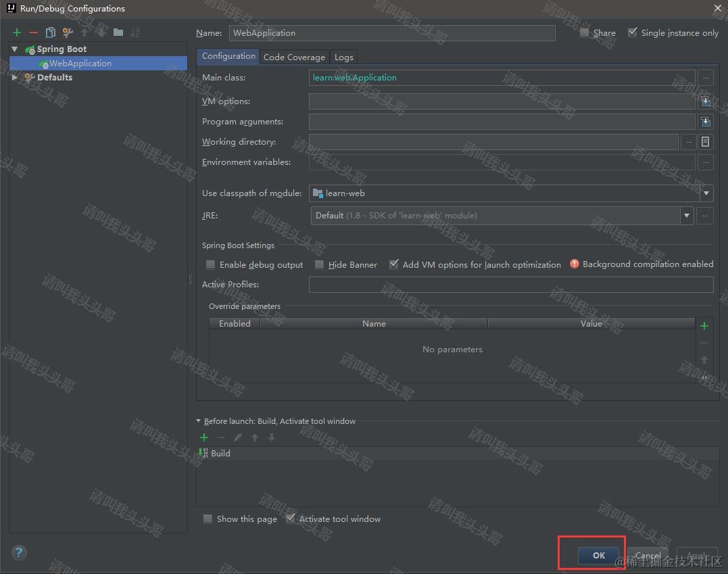Viewport: 728px width, 574px height.
Task: Check the Hide Banner option
Action: pos(319,264)
